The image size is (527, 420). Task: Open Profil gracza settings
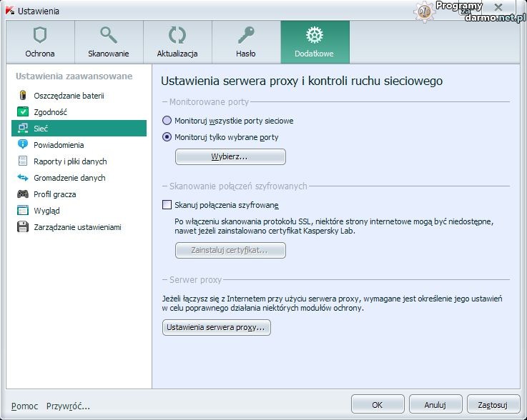(79, 194)
